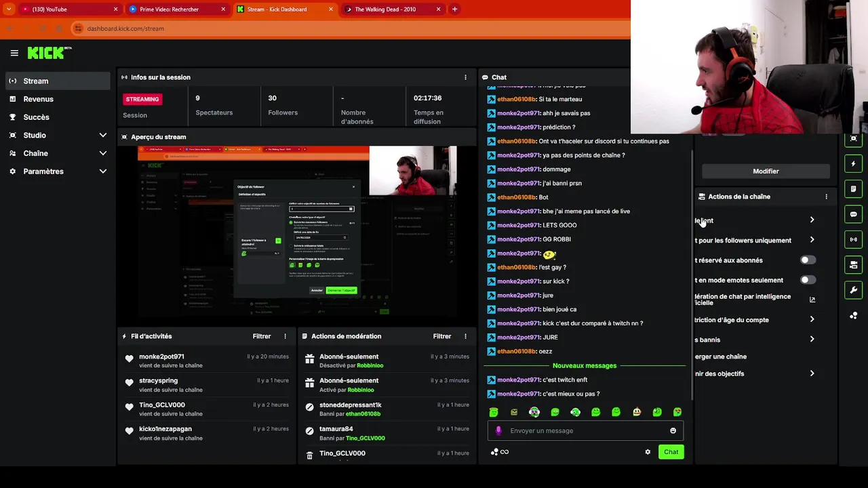Click the 02:17:36 broadcast time value
Screen dimensions: 868x488
428,98
